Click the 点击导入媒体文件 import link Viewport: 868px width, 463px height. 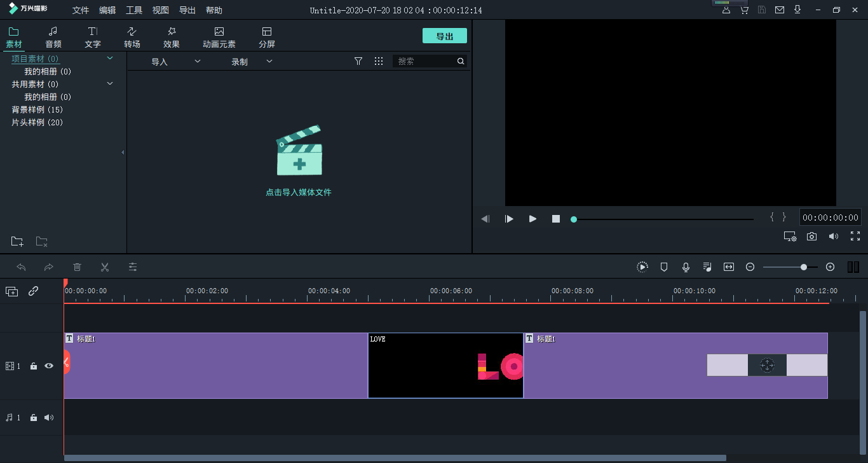(299, 192)
